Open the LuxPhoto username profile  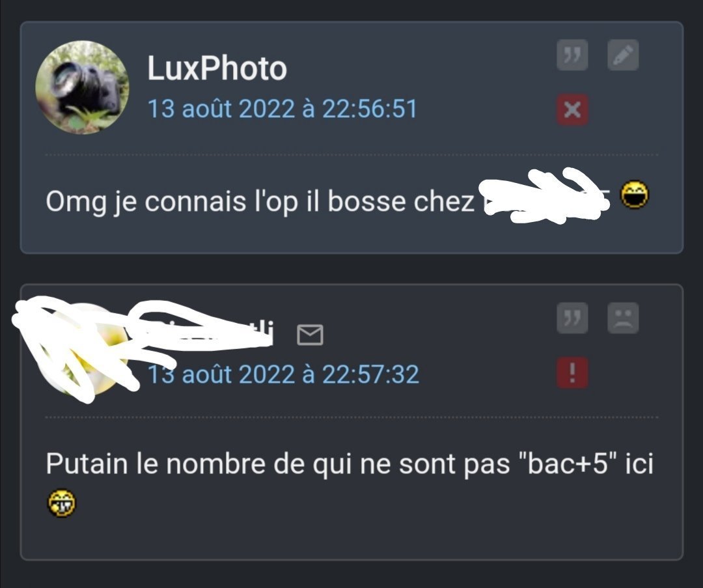(217, 68)
